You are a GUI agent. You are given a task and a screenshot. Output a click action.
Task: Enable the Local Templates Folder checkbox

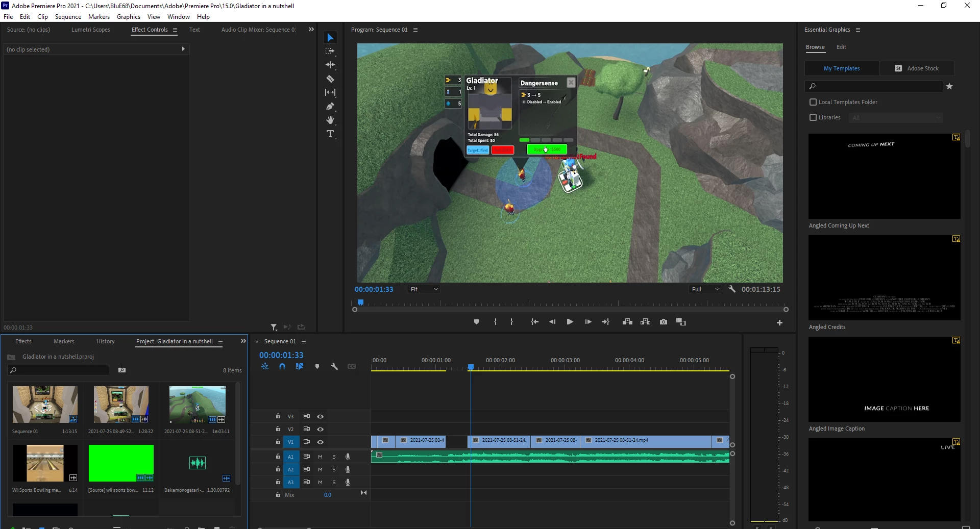(x=813, y=102)
